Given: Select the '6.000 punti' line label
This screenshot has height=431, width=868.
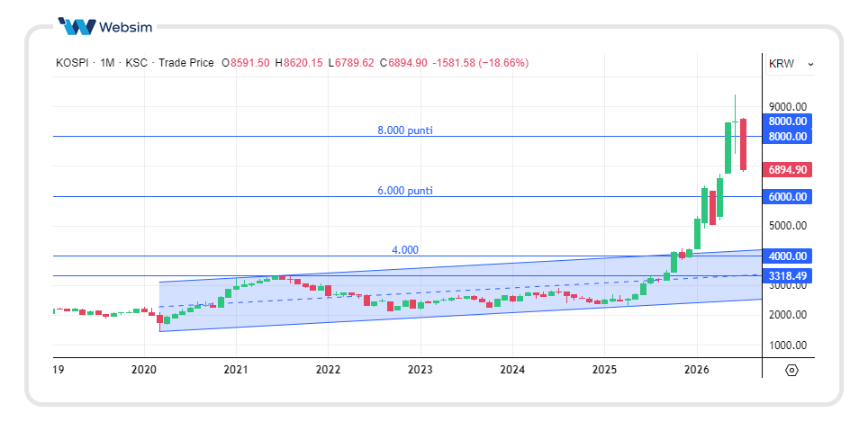Looking at the screenshot, I should (x=405, y=191).
